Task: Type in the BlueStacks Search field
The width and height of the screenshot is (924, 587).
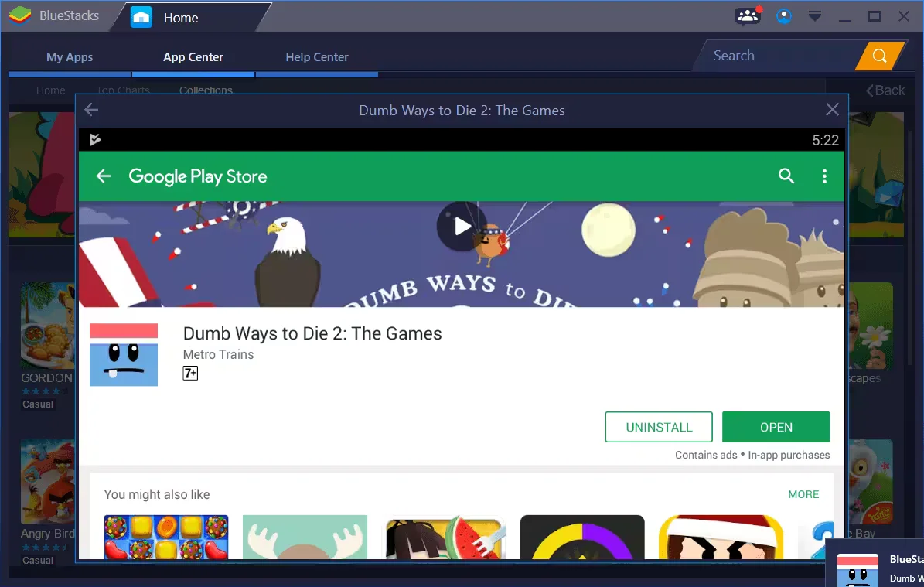Action: pos(773,56)
